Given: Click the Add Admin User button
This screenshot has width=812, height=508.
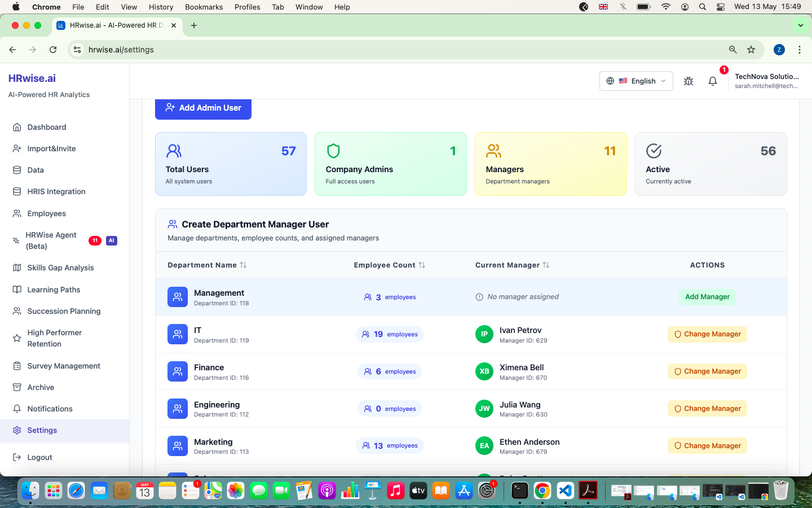Looking at the screenshot, I should click(203, 108).
